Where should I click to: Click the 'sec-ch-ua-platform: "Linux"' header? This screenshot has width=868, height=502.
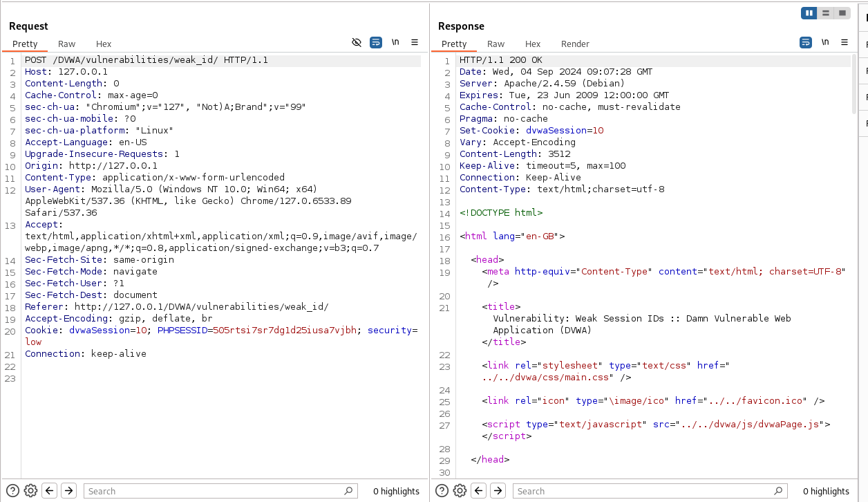point(100,131)
